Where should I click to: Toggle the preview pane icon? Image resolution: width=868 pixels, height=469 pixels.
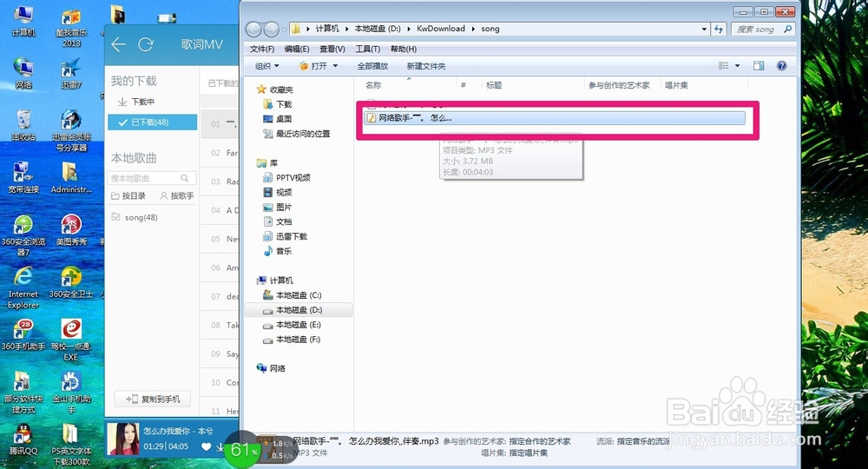759,65
